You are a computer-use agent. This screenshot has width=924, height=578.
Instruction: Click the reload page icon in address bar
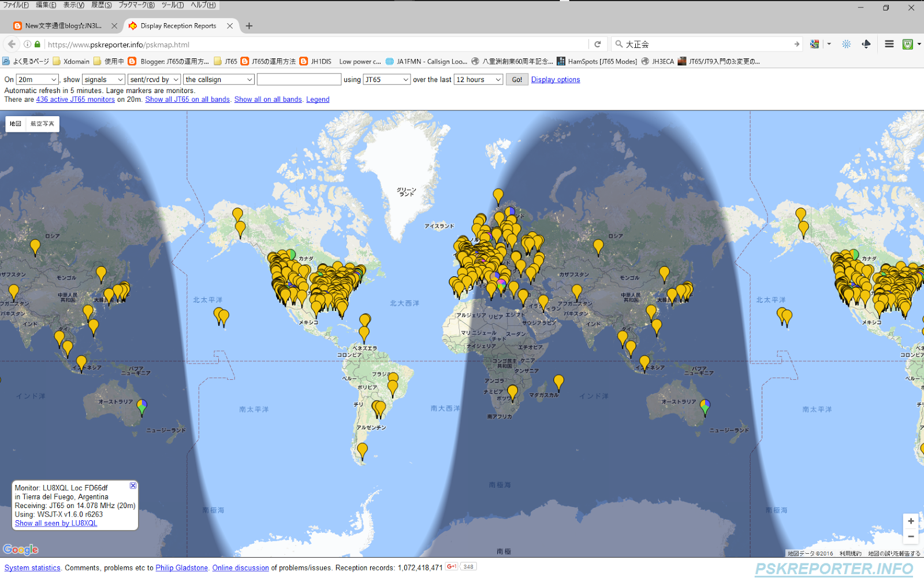click(598, 44)
